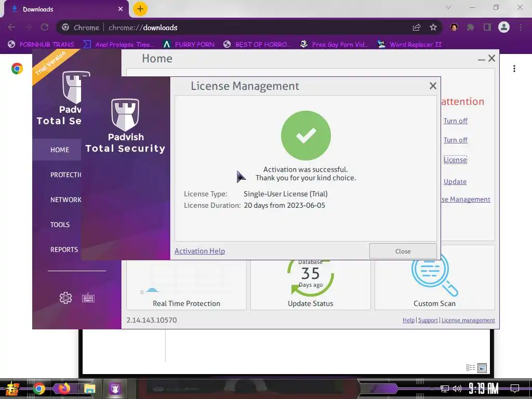The width and height of the screenshot is (532, 399).
Task: Click the chrome://downloads address bar
Action: [249, 28]
